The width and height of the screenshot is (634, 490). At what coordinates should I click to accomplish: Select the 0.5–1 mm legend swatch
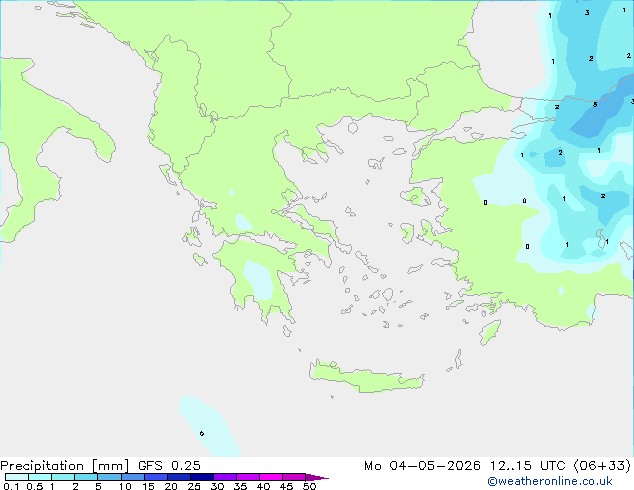(x=40, y=477)
